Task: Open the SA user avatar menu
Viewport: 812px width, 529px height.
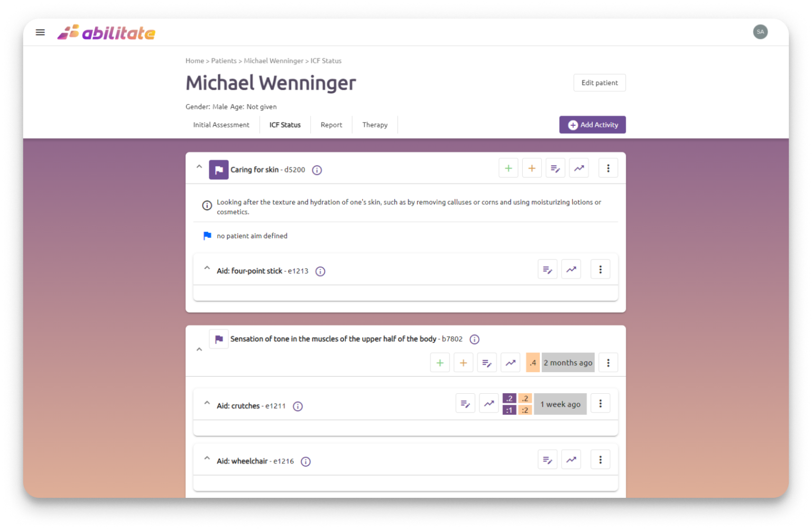Action: click(x=760, y=32)
